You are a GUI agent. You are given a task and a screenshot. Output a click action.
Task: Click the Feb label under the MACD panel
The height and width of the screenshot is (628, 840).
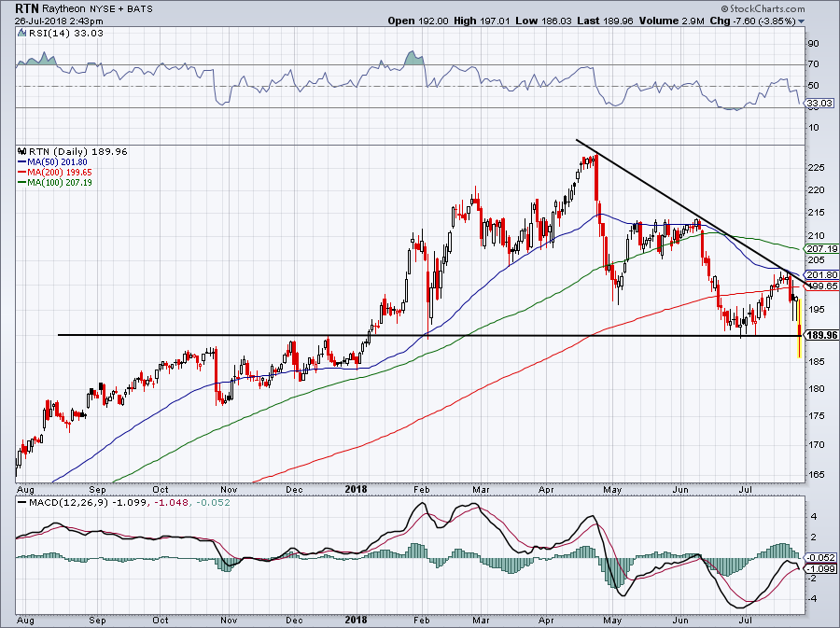click(x=422, y=621)
